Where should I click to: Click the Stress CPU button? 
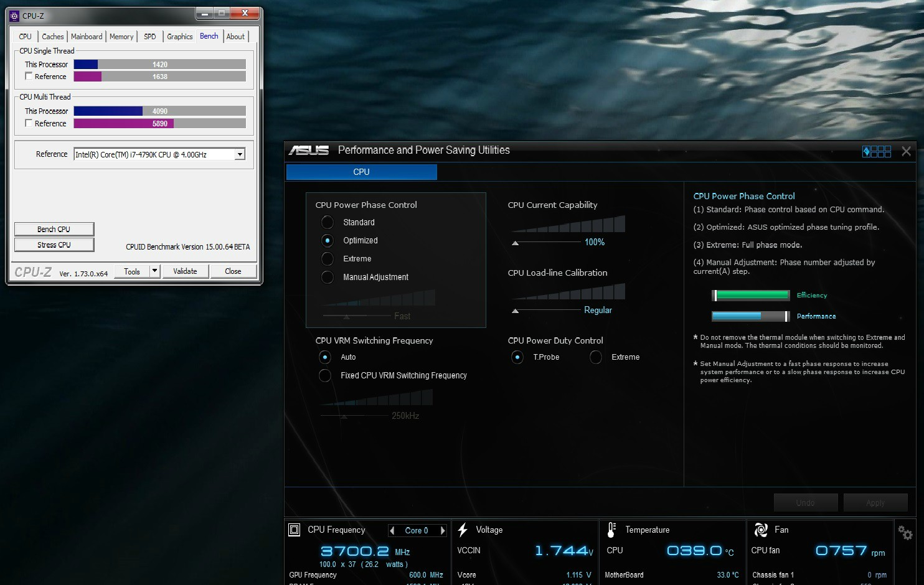click(54, 245)
